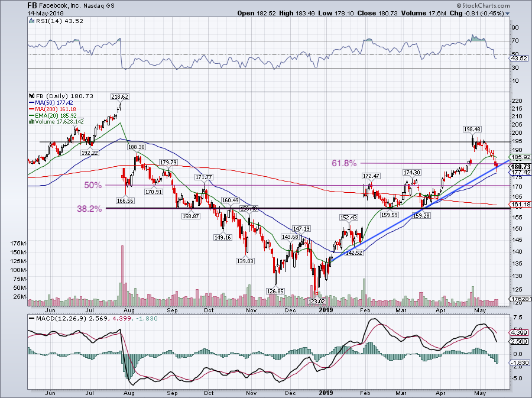The width and height of the screenshot is (532, 398).
Task: Click the MACD histogram -1.830 value tag
Action: click(520, 363)
